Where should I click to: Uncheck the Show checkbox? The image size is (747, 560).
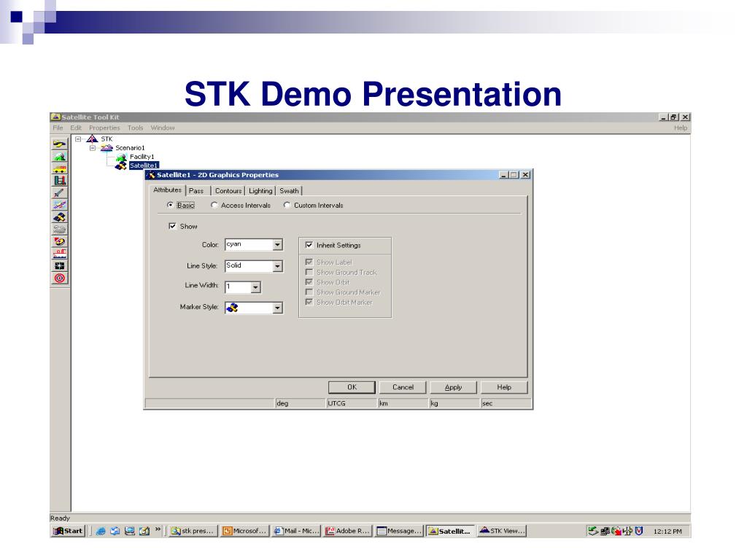tap(172, 226)
